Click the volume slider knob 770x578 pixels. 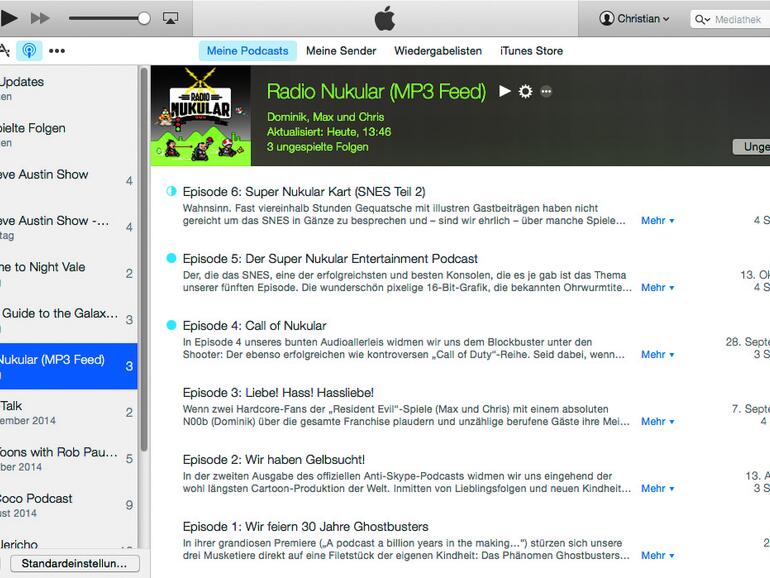144,18
